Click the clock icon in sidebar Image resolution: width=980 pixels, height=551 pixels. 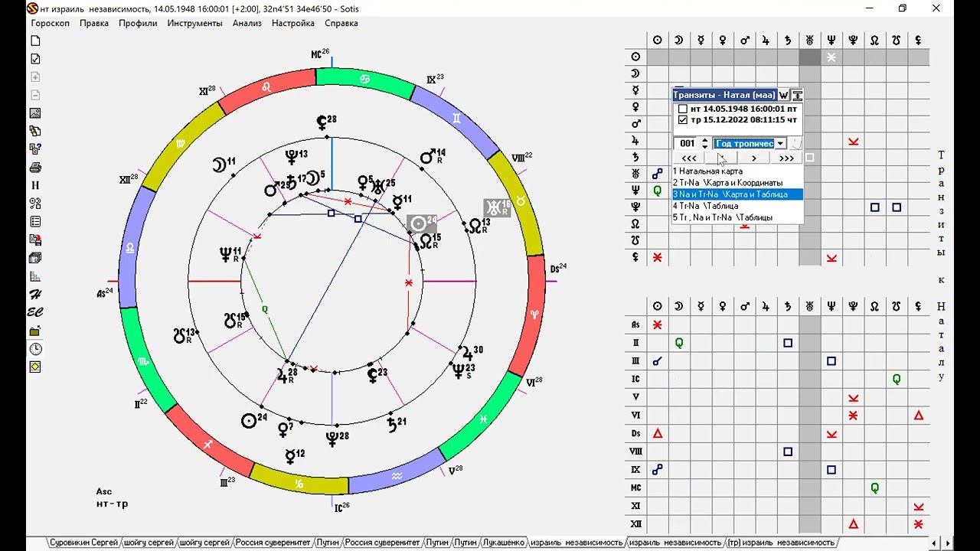pyautogui.click(x=35, y=349)
